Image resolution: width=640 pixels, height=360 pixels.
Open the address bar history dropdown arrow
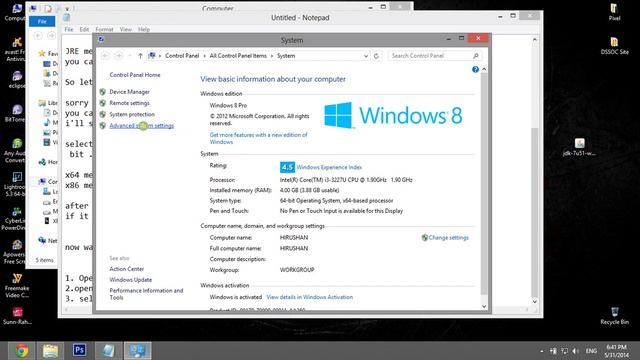(366, 56)
